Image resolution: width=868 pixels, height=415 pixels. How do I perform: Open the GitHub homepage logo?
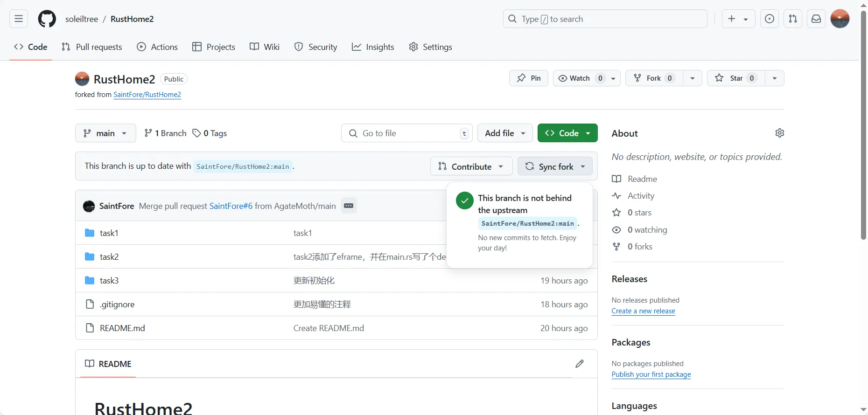47,19
